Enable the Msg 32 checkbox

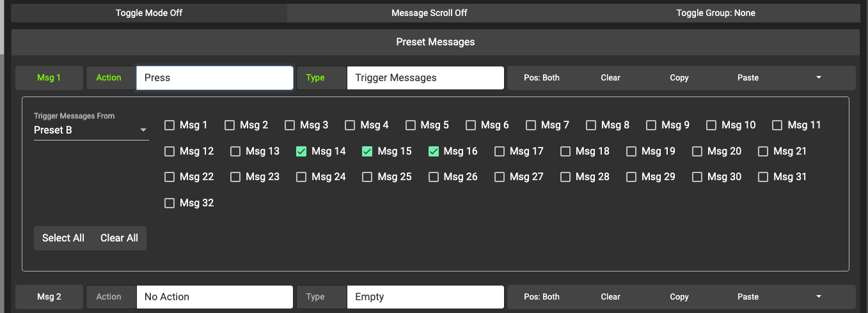tap(170, 203)
